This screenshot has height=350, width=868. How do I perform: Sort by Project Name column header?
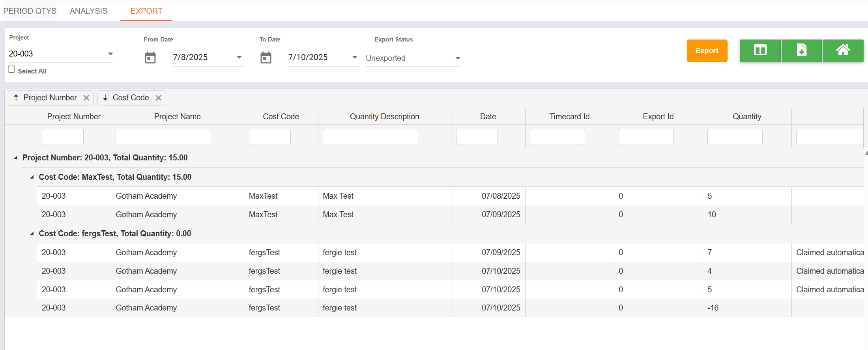178,117
